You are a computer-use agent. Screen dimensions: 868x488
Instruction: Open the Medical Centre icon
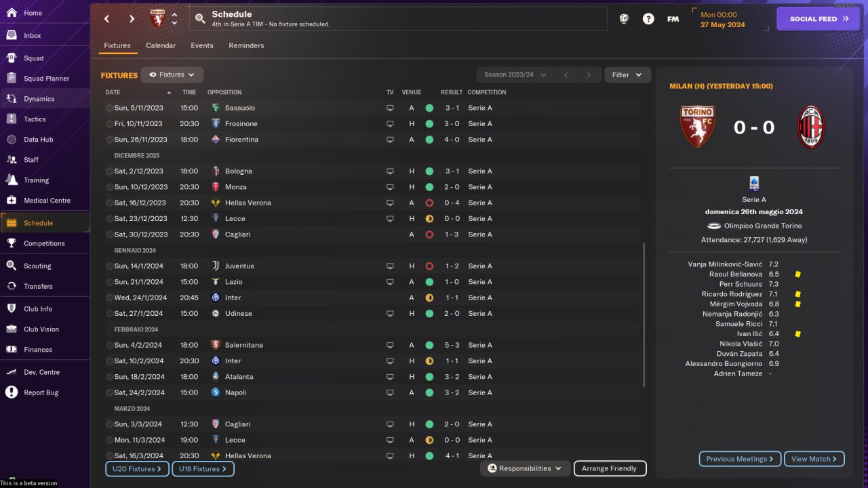pos(12,200)
